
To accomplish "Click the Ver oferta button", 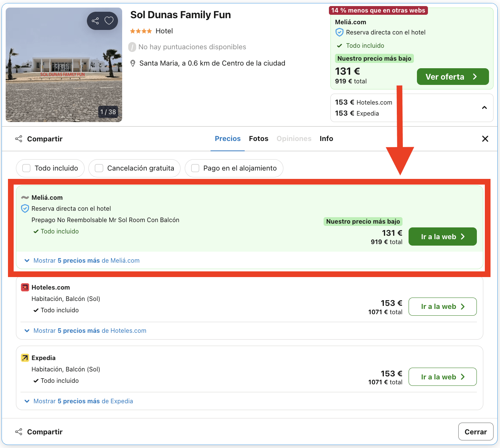I will [453, 77].
